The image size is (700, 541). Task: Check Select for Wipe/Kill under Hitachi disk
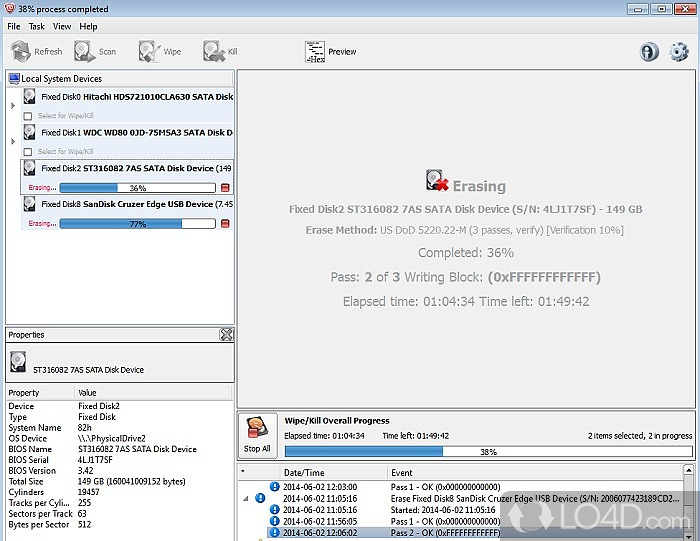(28, 116)
